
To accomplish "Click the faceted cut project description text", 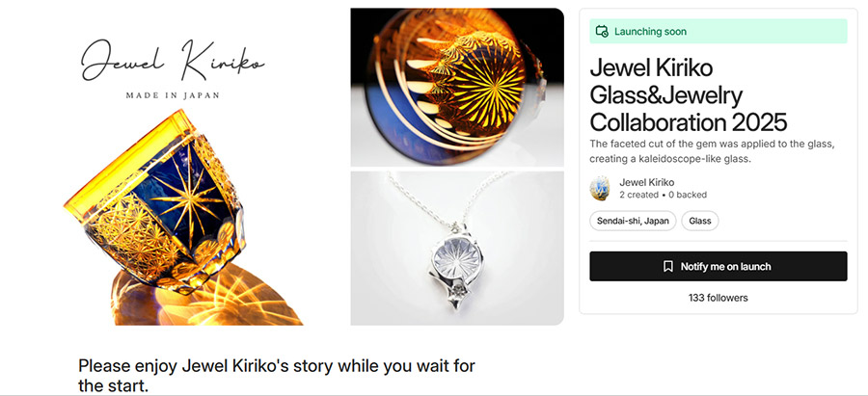I will click(712, 151).
